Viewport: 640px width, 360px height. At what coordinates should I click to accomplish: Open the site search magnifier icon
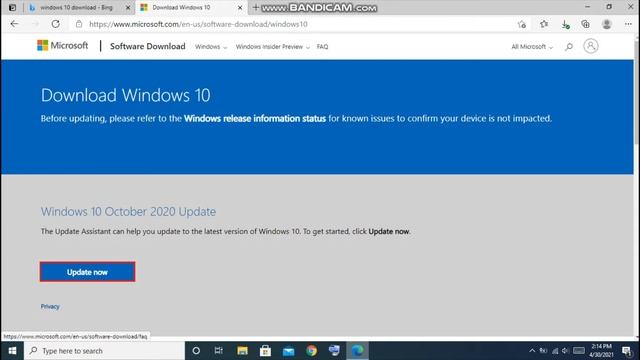coord(569,47)
